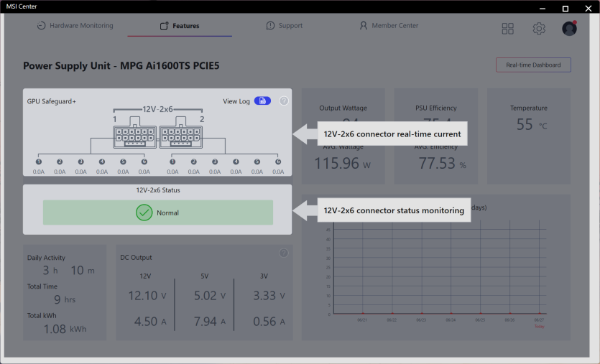600x364 pixels.
Task: Click the GPU Safeguard+ title
Action: (51, 101)
